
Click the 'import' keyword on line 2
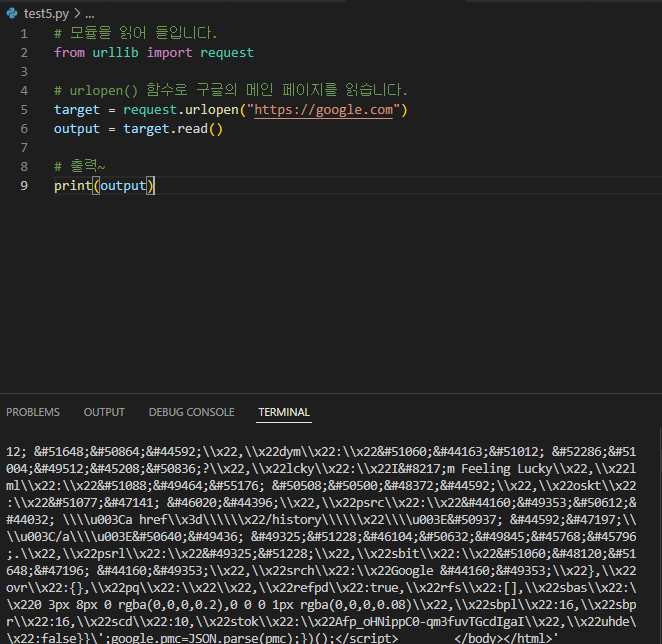tap(169, 53)
